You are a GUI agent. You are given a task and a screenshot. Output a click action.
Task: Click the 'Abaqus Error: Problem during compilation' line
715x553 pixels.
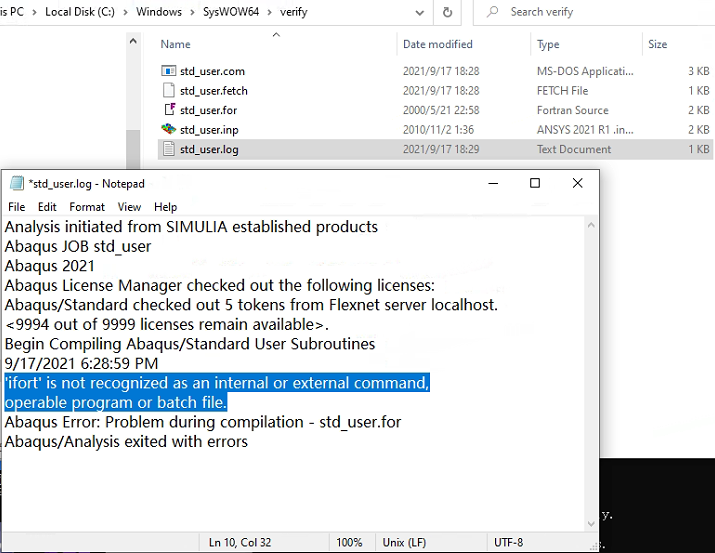click(202, 422)
